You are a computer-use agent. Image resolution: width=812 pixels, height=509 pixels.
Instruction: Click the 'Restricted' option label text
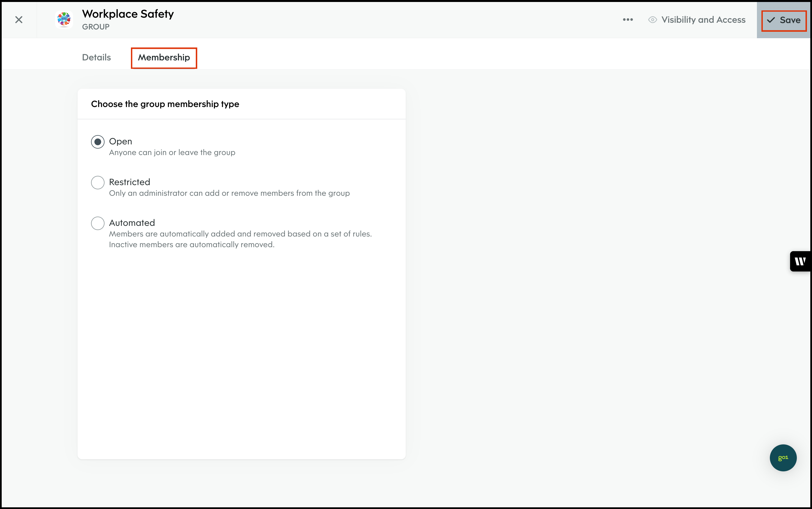(x=130, y=182)
